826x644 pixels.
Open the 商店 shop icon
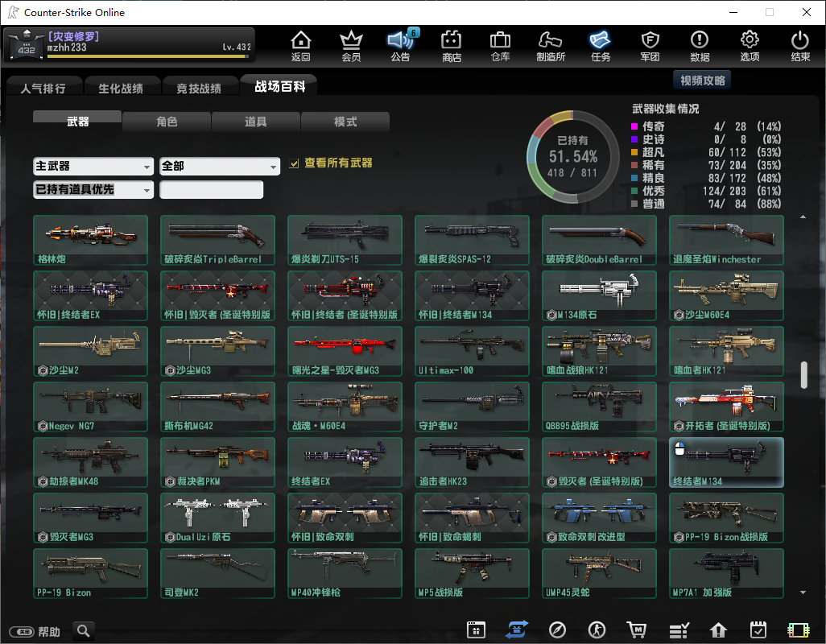[452, 45]
